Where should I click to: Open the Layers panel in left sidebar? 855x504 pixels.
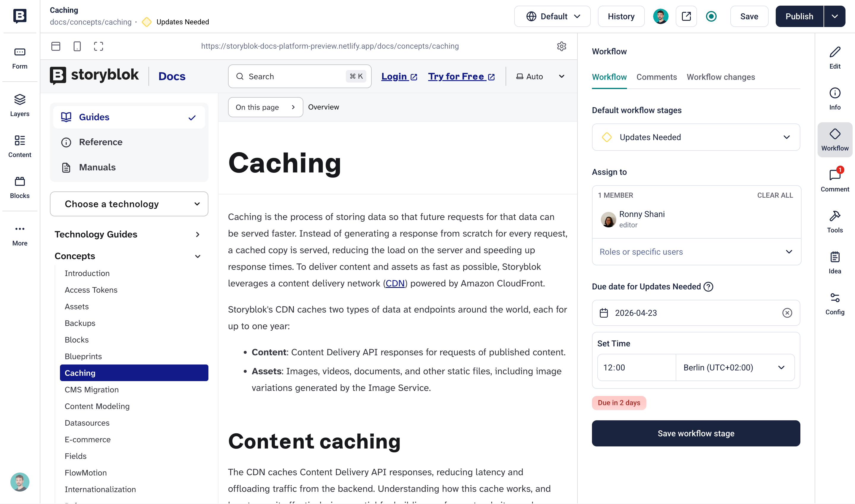pyautogui.click(x=20, y=105)
